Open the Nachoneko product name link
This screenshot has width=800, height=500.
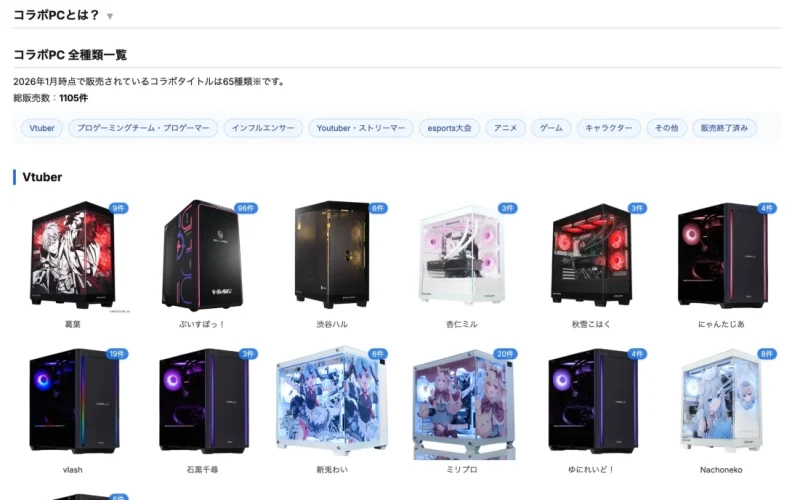pos(721,470)
